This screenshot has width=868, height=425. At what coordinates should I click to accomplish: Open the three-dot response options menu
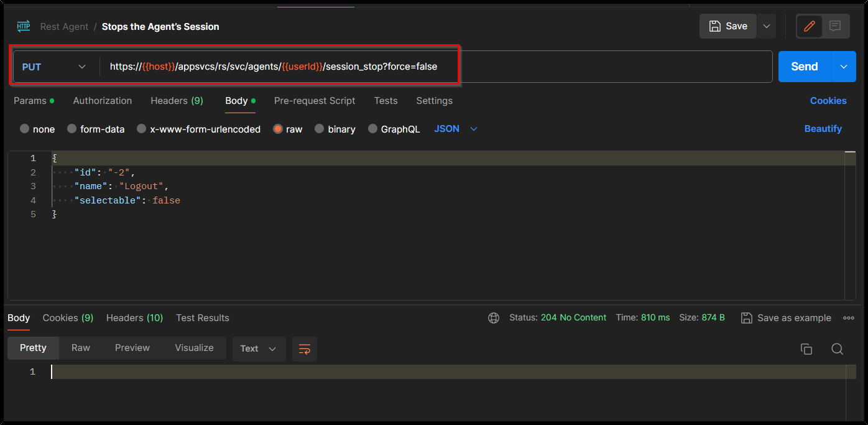[849, 318]
